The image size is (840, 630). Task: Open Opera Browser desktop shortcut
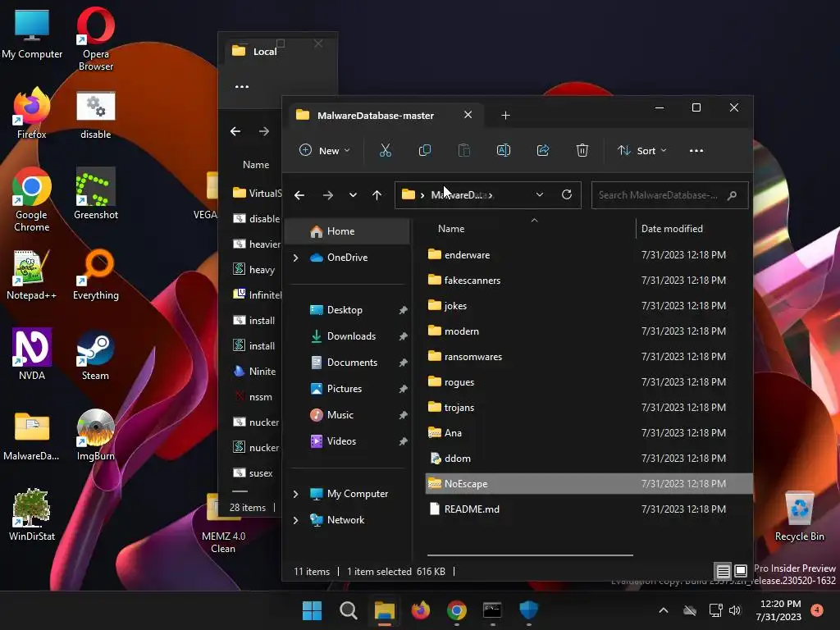(96, 39)
